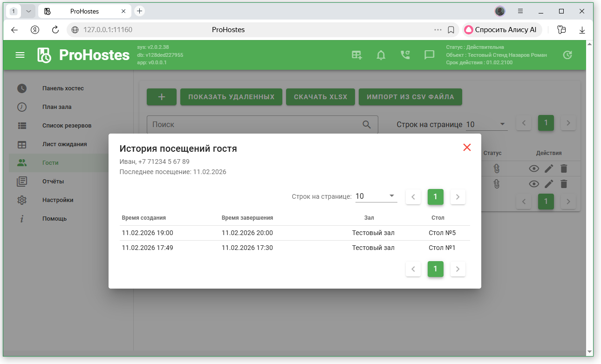Open the chat messages icon
This screenshot has height=364, width=601.
(x=429, y=55)
